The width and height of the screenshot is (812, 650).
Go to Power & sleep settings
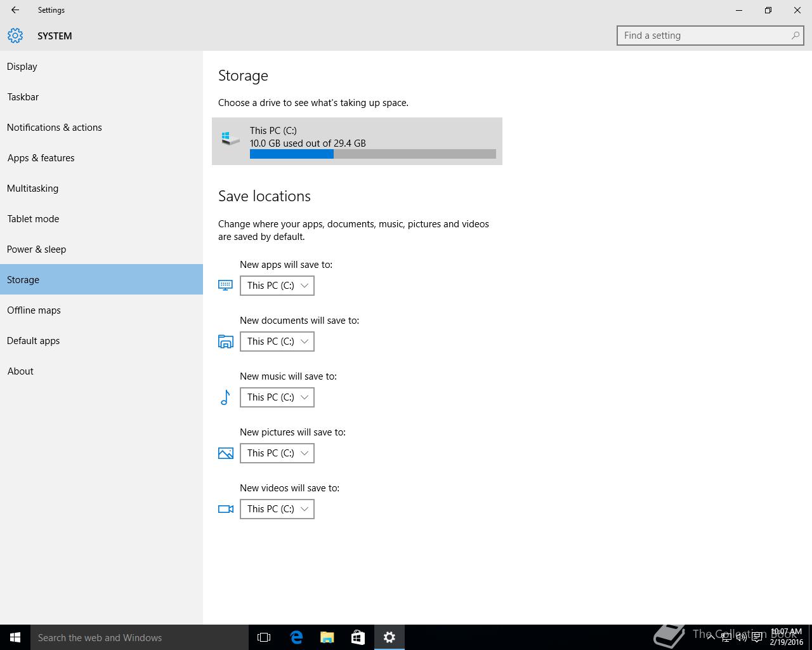[101, 249]
